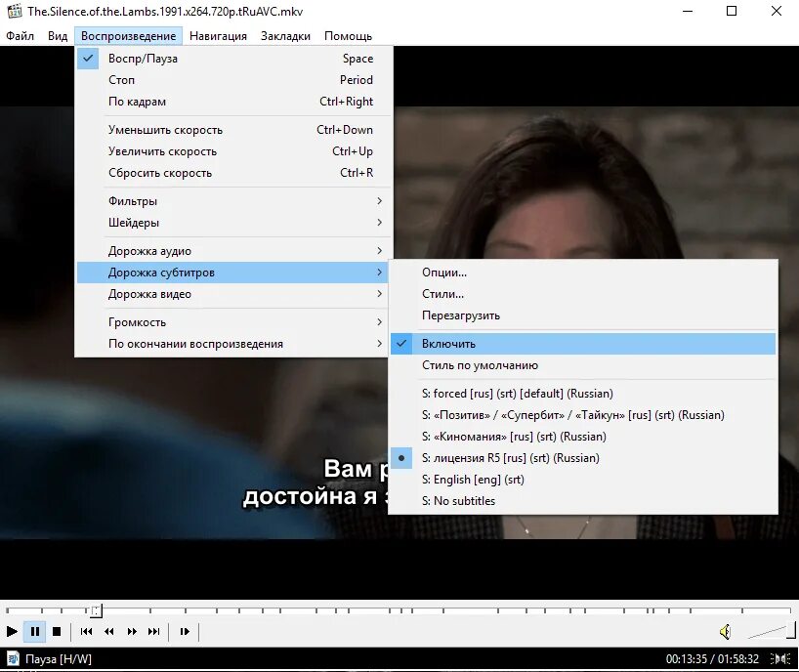Select По кадрам frame step entry
Image resolution: width=799 pixels, height=672 pixels.
coord(233,102)
